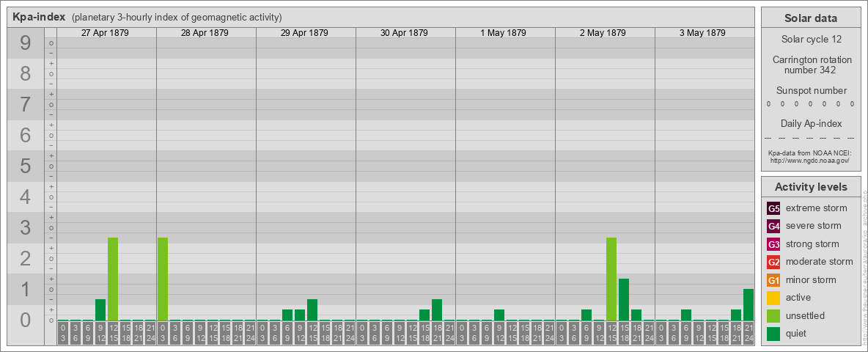Image resolution: width=868 pixels, height=352 pixels.
Task: Click the '28 Apr 1879' date header
Action: click(205, 33)
